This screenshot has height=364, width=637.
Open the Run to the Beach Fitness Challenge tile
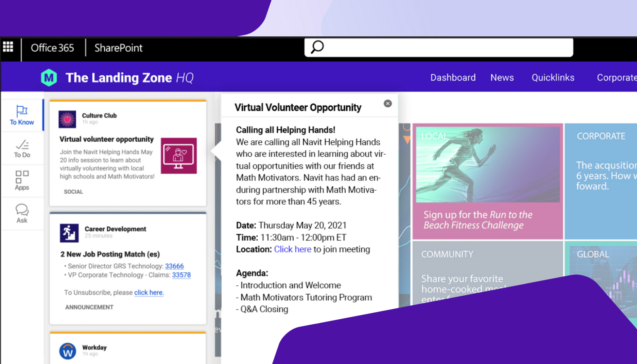click(x=488, y=181)
